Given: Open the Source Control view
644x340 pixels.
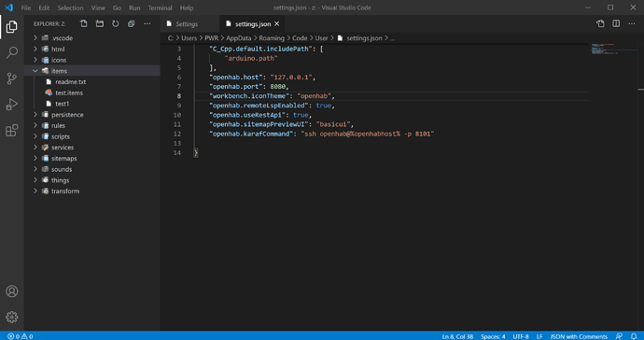Looking at the screenshot, I should tap(11, 78).
